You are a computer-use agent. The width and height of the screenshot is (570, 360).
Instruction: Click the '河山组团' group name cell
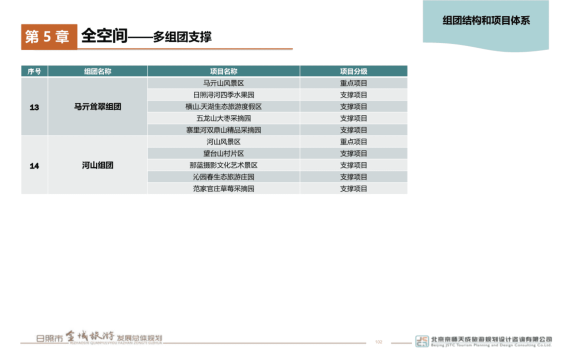tap(97, 165)
